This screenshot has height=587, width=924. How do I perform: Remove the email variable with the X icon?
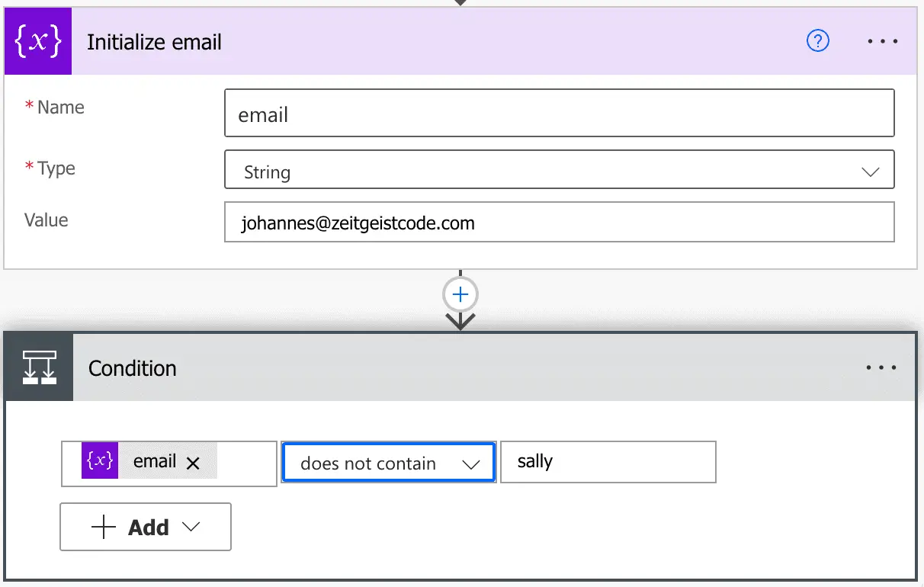[x=194, y=461]
